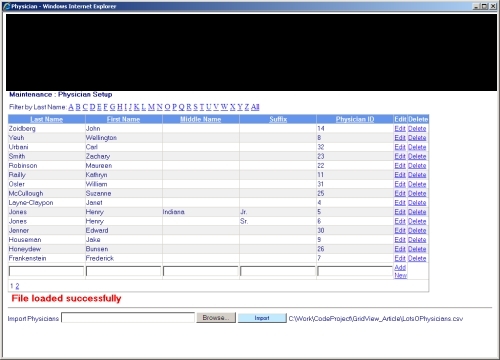The image size is (500, 360).
Task: Filter by last name letter S
Action: tap(195, 107)
